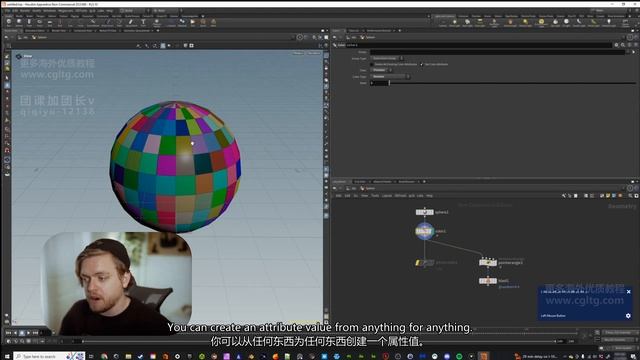Switch to Material Palette tab
This screenshot has width=640, height=360.
[382, 182]
